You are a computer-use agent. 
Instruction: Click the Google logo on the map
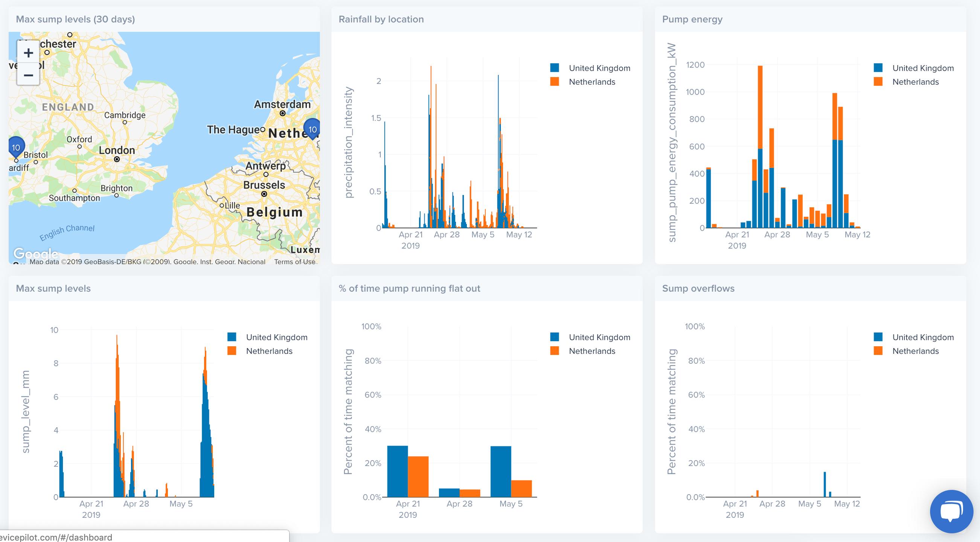click(35, 253)
